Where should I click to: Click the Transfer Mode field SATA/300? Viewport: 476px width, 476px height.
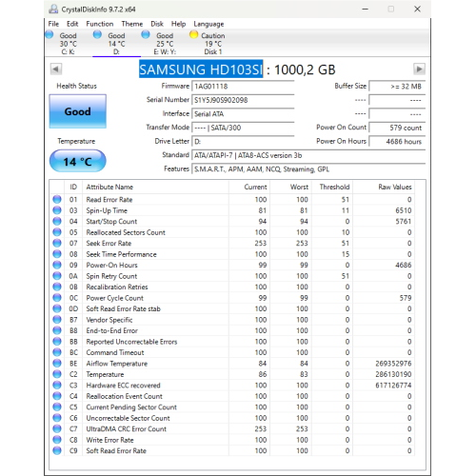click(243, 128)
